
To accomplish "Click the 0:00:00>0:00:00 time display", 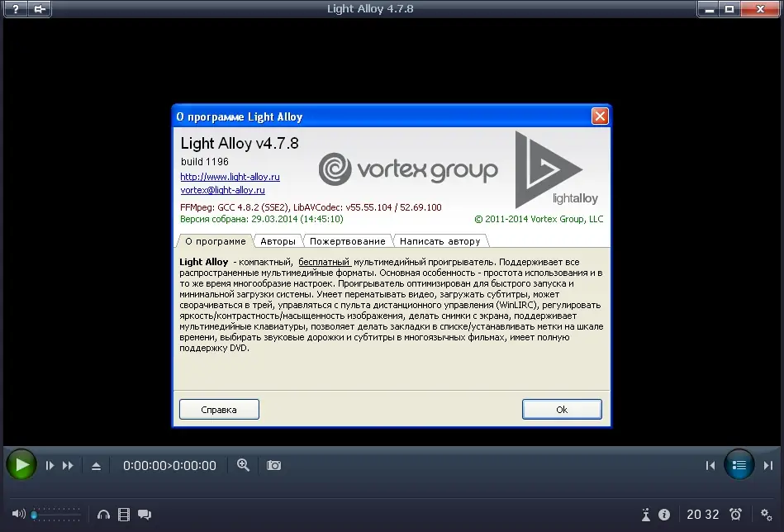I will tap(169, 466).
